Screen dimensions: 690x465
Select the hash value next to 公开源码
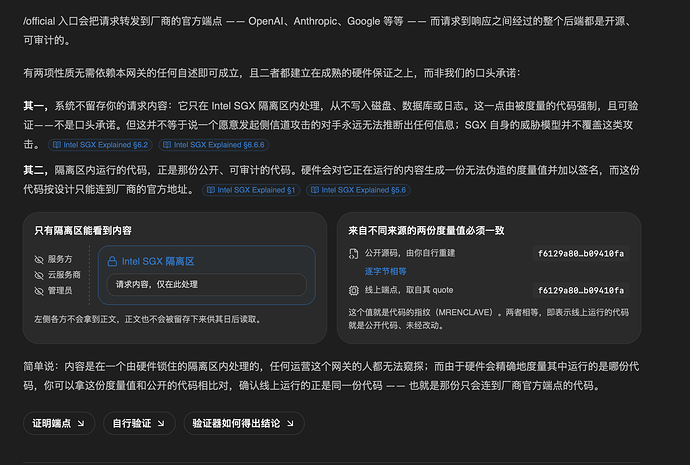click(x=581, y=253)
